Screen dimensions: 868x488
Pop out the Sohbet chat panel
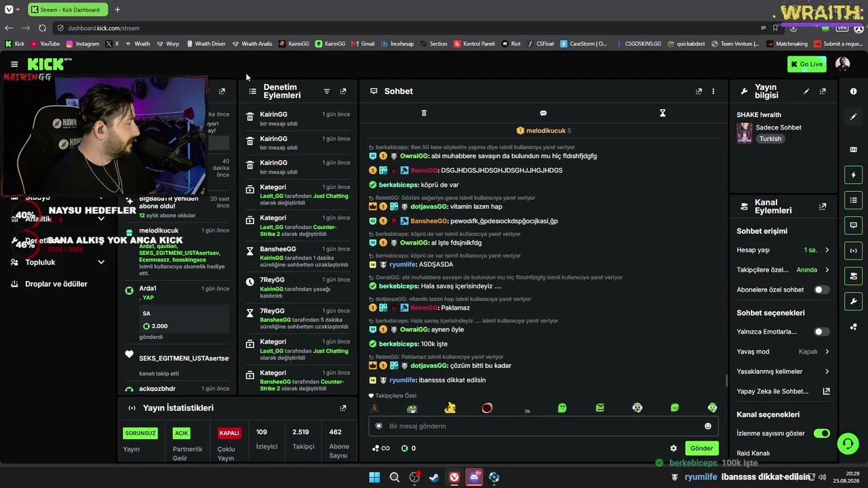[698, 91]
